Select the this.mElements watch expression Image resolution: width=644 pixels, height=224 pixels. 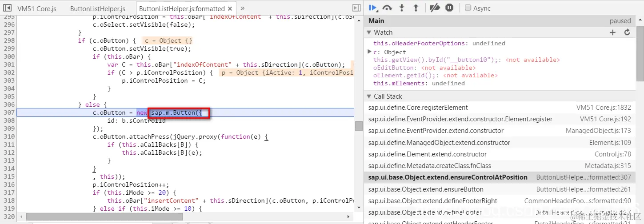pos(419,83)
